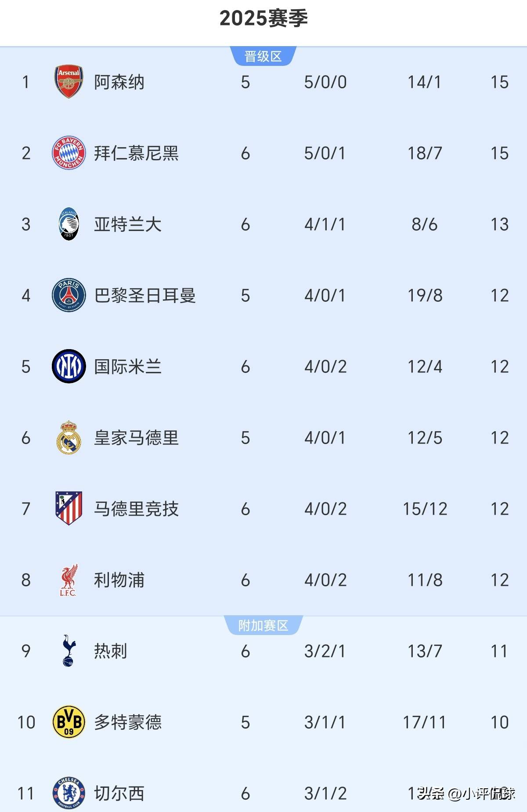Select the 附加赛区 zone label

click(x=263, y=625)
